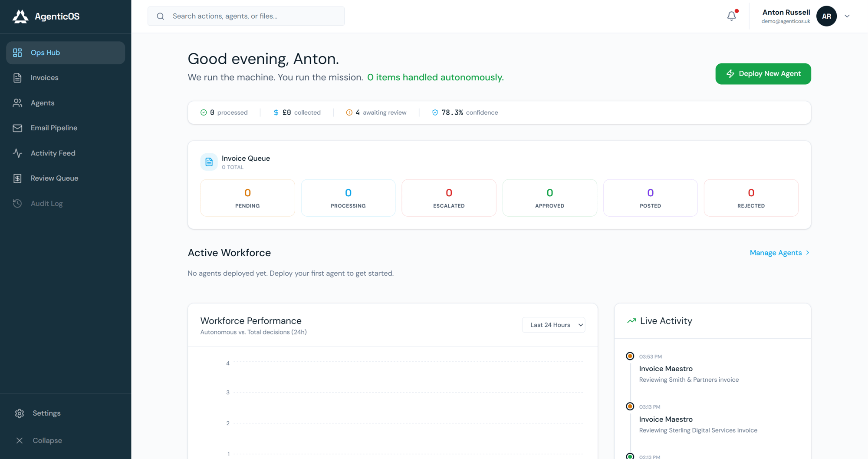This screenshot has height=459, width=868.
Task: Collapse the sidebar via Collapse label
Action: (47, 440)
